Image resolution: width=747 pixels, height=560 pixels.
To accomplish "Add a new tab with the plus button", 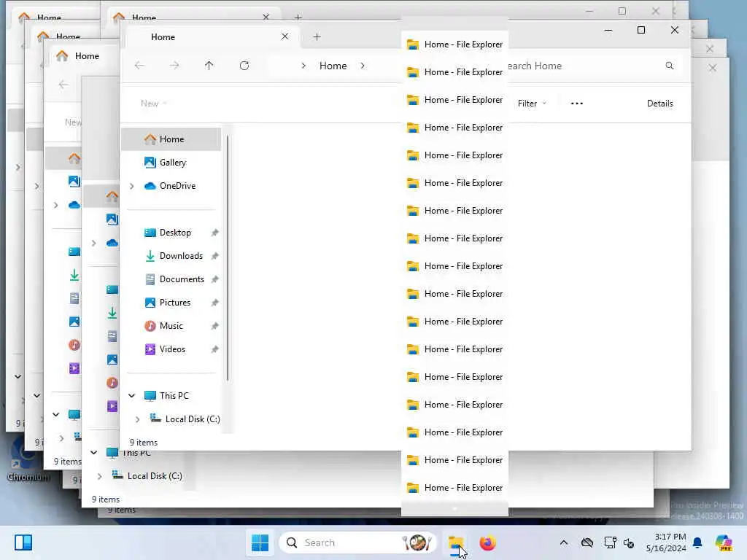I will (x=317, y=36).
